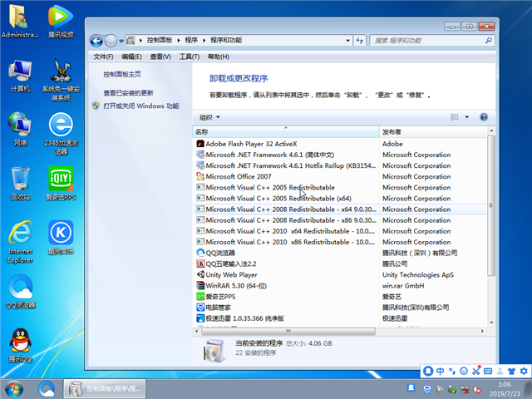Sort by the 名称 column header
Image resolution: width=532 pixels, height=399 pixels.
(286, 132)
